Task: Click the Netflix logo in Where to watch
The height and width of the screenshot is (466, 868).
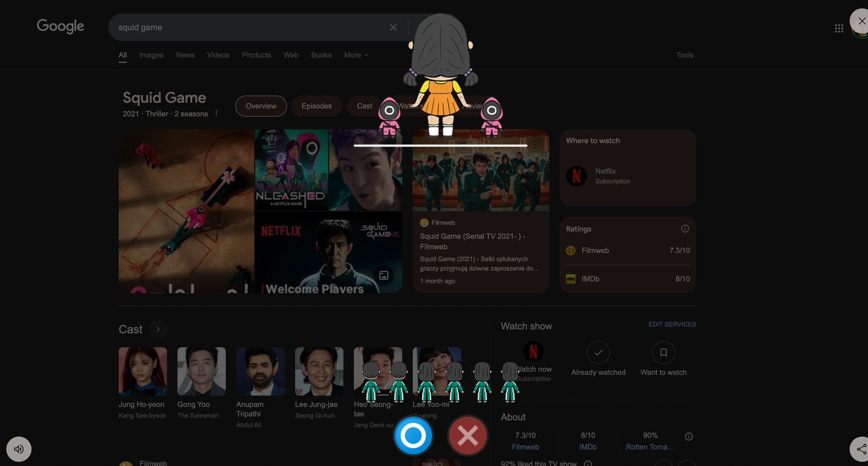Action: tap(576, 176)
